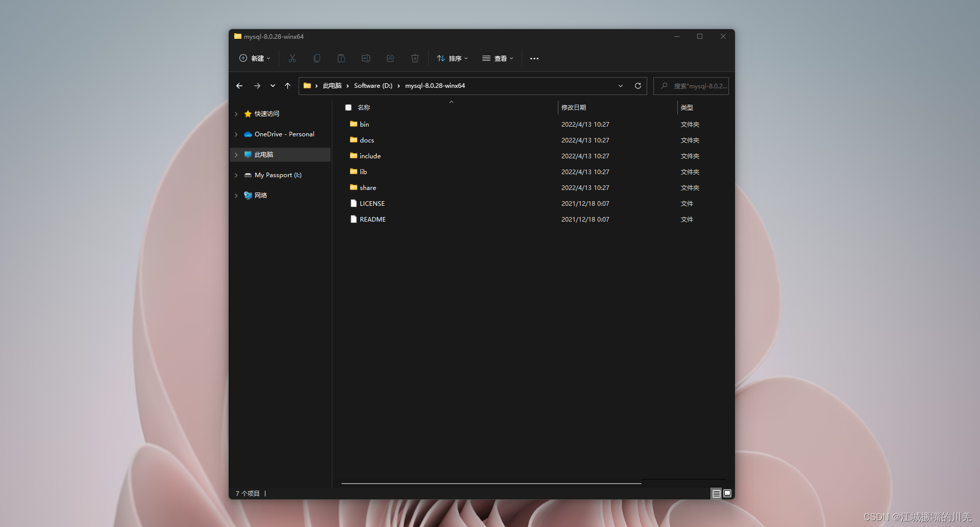Click the folder icon in address bar
This screenshot has width=980, height=527.
tap(307, 86)
